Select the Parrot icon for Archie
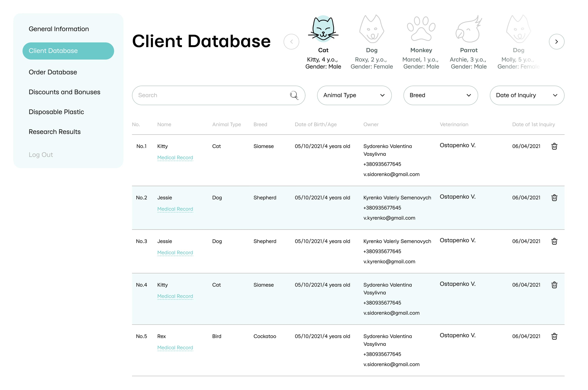 coord(469,29)
